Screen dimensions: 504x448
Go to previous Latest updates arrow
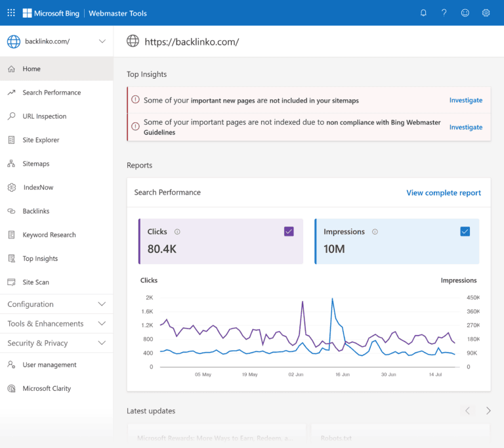click(x=467, y=411)
